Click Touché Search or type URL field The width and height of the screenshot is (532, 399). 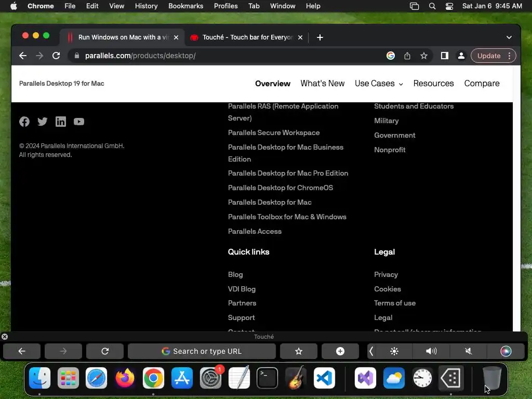click(202, 351)
